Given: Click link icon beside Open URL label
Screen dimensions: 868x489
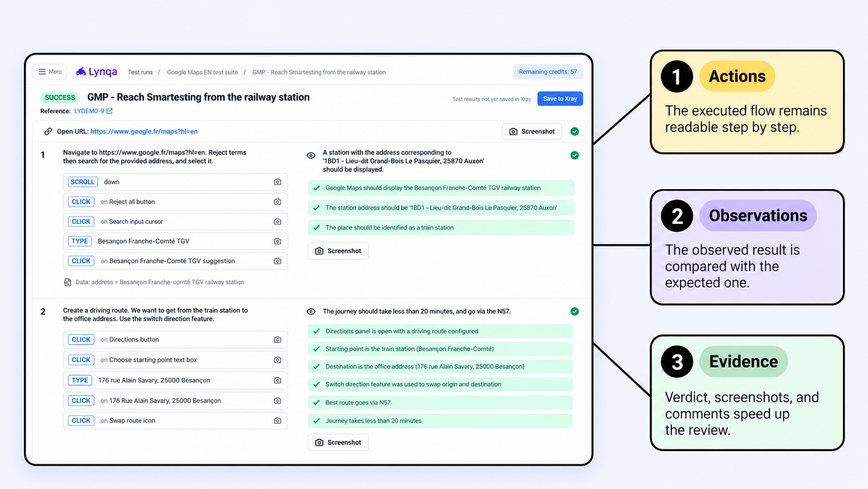Looking at the screenshot, I should click(48, 131).
